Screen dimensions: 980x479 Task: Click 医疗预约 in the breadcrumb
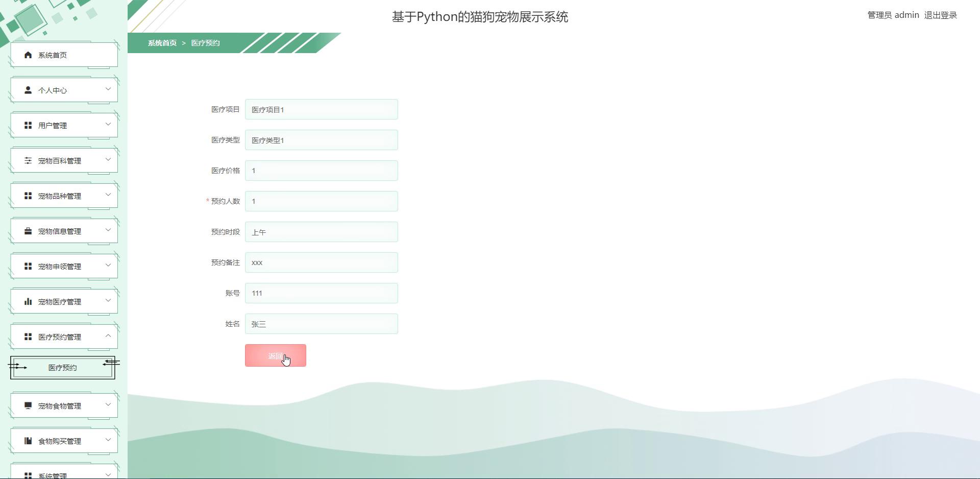[205, 43]
